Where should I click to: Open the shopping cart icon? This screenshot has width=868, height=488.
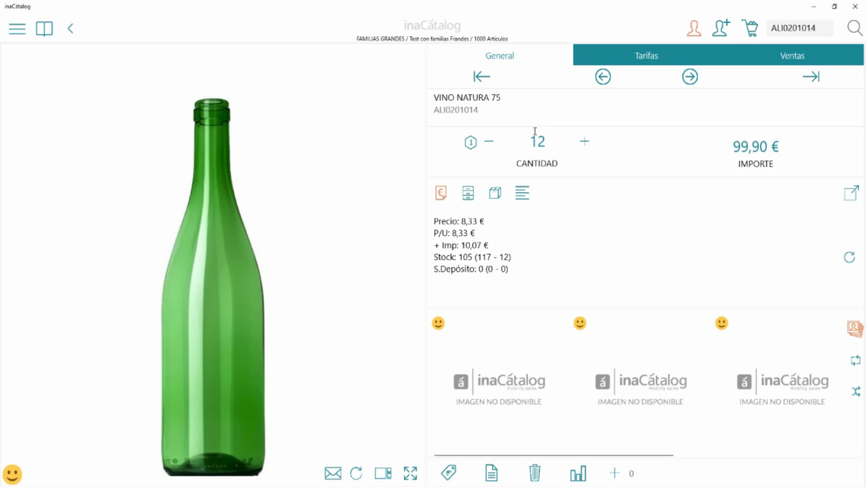click(750, 28)
